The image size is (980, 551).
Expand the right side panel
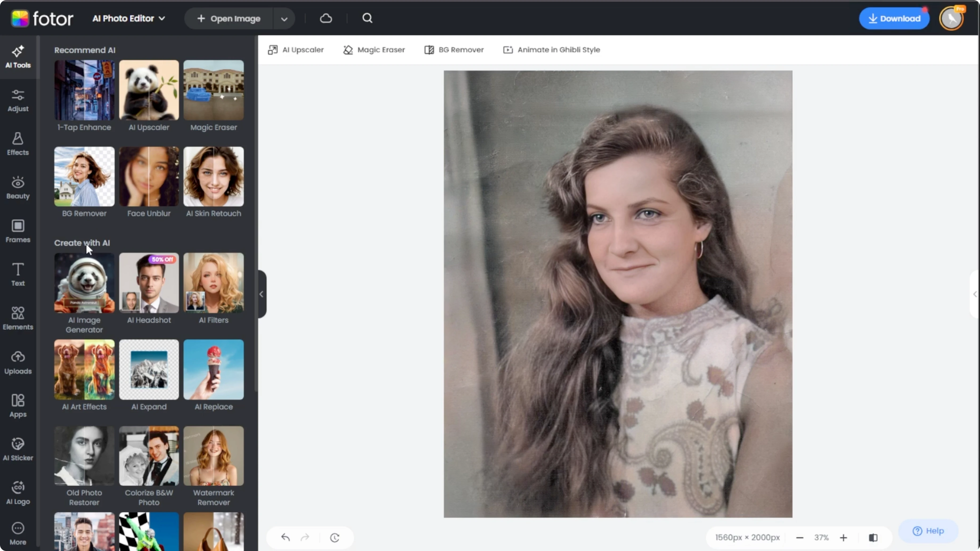975,294
